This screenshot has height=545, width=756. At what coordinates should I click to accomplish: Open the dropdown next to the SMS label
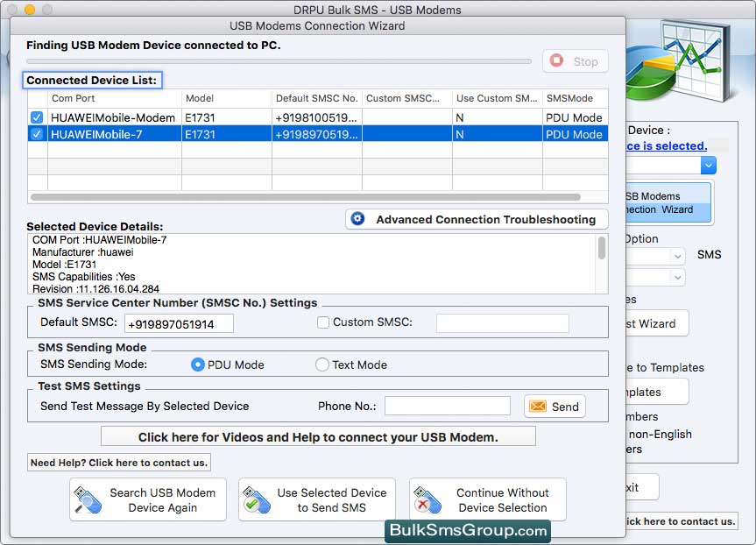coord(677,256)
